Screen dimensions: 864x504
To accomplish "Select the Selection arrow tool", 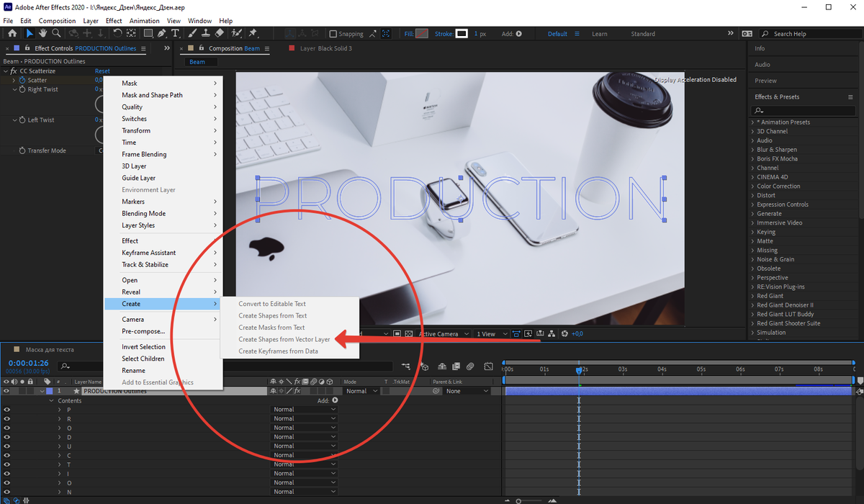I will click(x=30, y=34).
